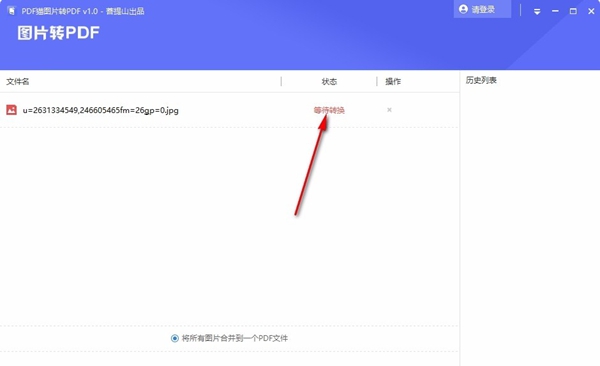Click the 文件名 column header
This screenshot has height=366, width=600.
[x=18, y=81]
